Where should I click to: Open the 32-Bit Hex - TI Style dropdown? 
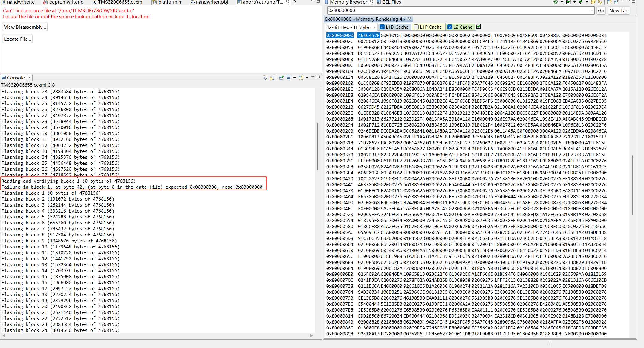tap(374, 27)
